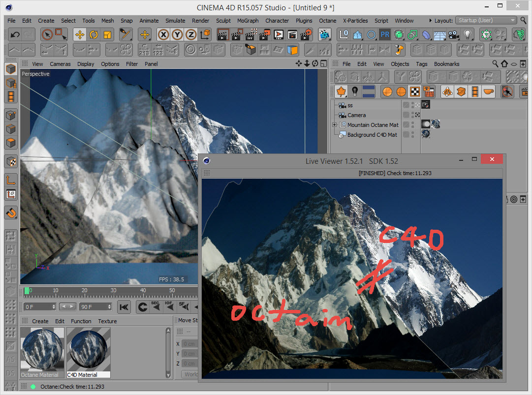The width and height of the screenshot is (532, 395).
Task: Activate the Move tool
Action: (x=80, y=34)
